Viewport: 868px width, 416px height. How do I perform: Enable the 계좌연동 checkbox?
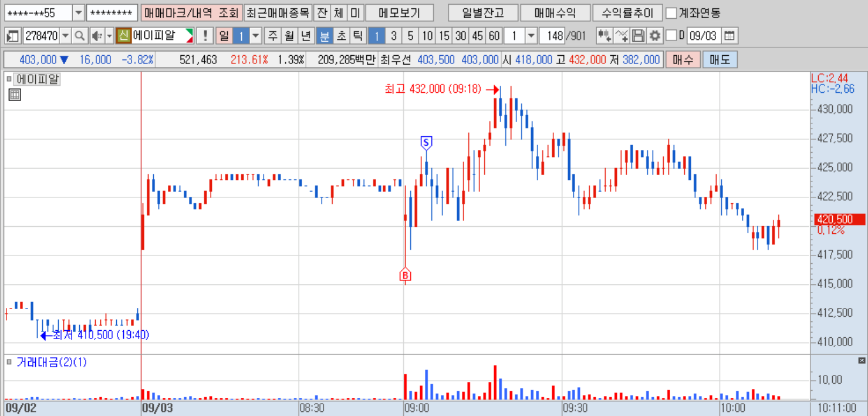point(672,12)
